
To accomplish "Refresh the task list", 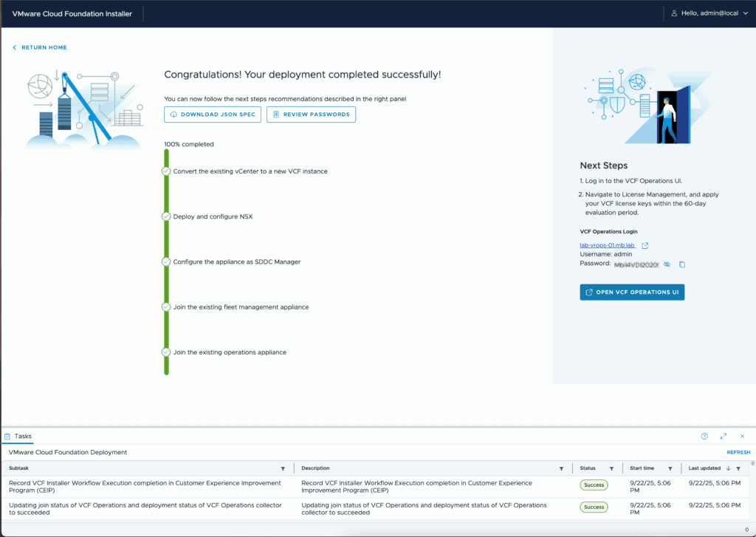I will coord(738,452).
